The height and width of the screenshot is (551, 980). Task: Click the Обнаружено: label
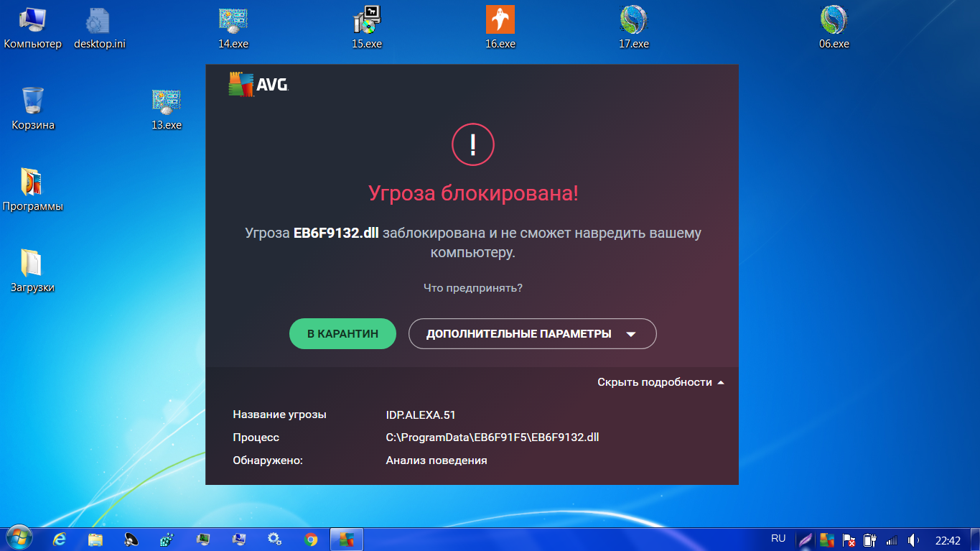pos(268,460)
